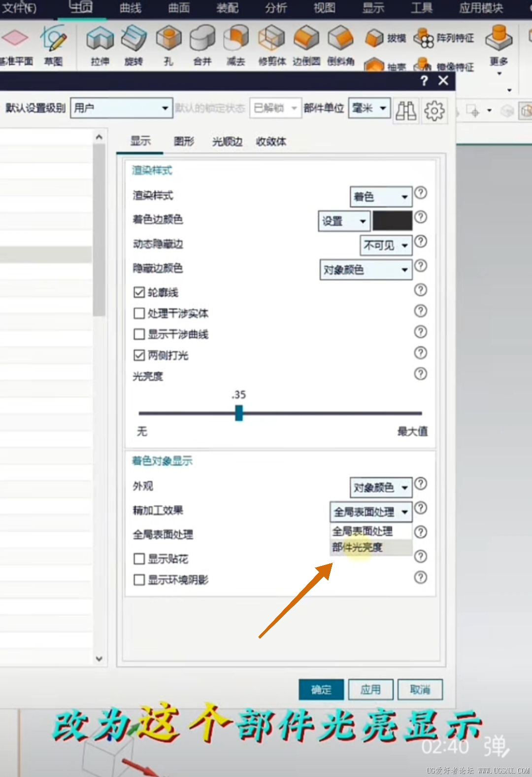532x777 pixels.
Task: Choose 部件光亮度 from the list
Action: click(371, 547)
